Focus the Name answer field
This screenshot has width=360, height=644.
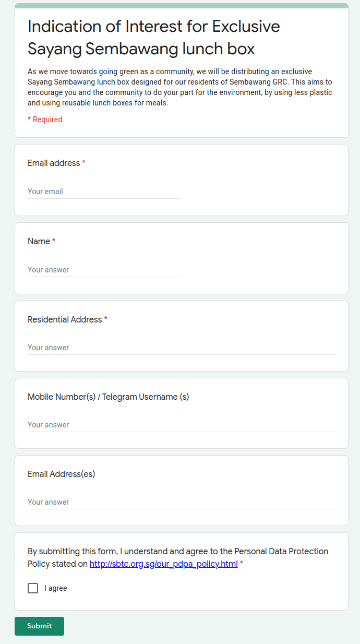104,270
